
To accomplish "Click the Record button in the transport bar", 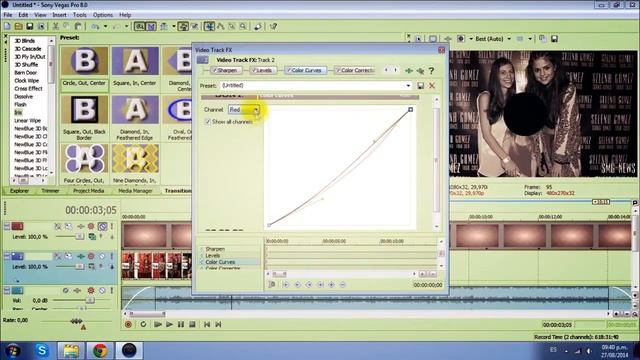I will click(x=128, y=324).
